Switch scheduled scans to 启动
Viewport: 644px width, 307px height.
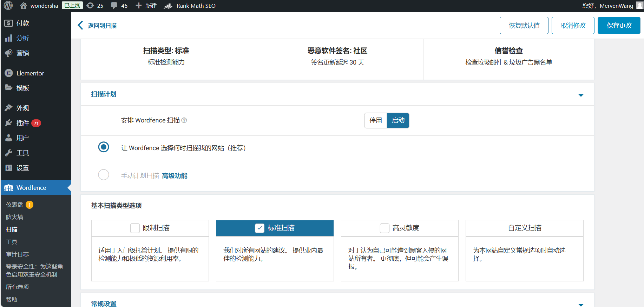click(x=398, y=120)
